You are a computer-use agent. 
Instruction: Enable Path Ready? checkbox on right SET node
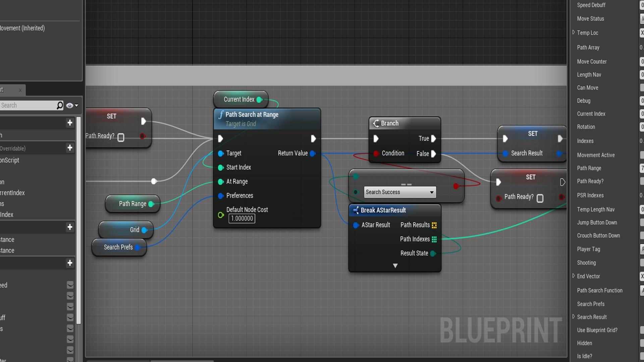(x=540, y=198)
